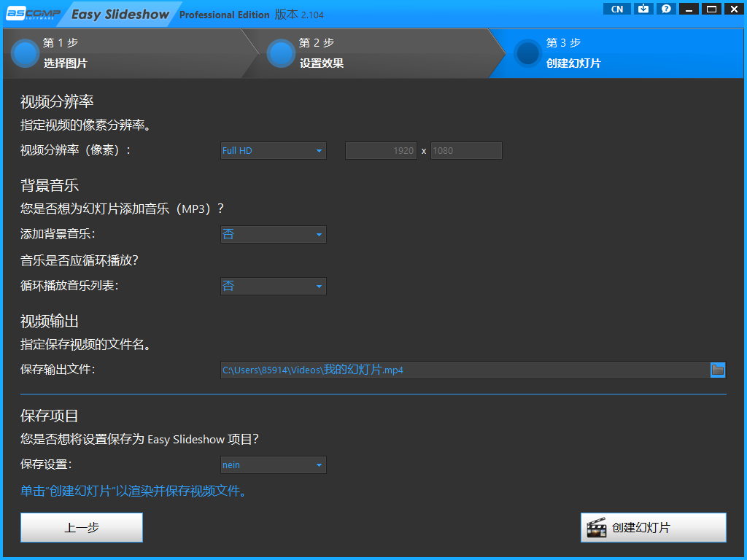The width and height of the screenshot is (747, 560).
Task: Click the step 1 circle indicator
Action: pyautogui.click(x=25, y=53)
